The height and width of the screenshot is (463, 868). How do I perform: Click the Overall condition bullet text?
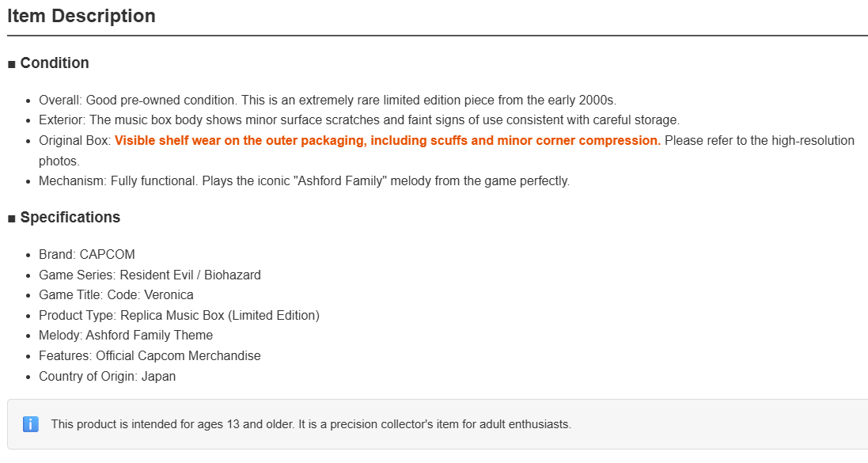(x=327, y=101)
